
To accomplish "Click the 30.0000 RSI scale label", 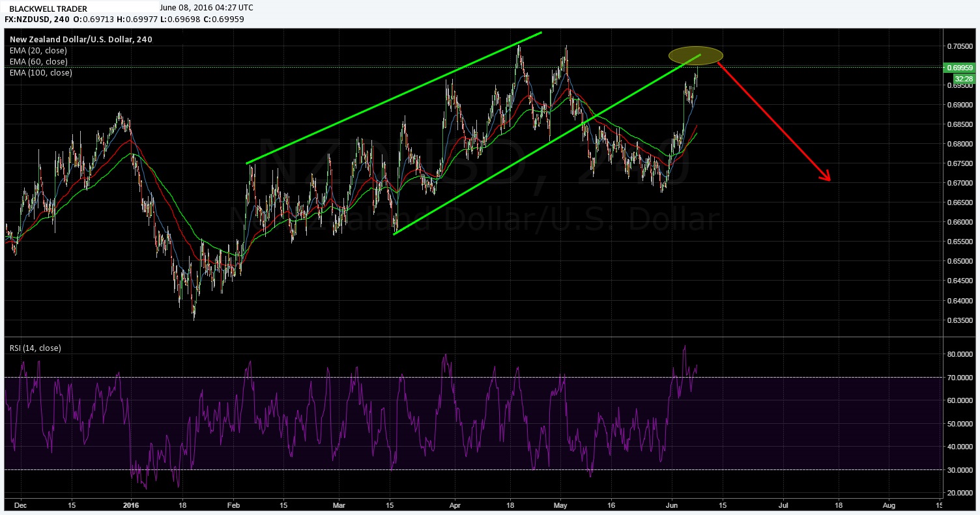I will tap(959, 470).
